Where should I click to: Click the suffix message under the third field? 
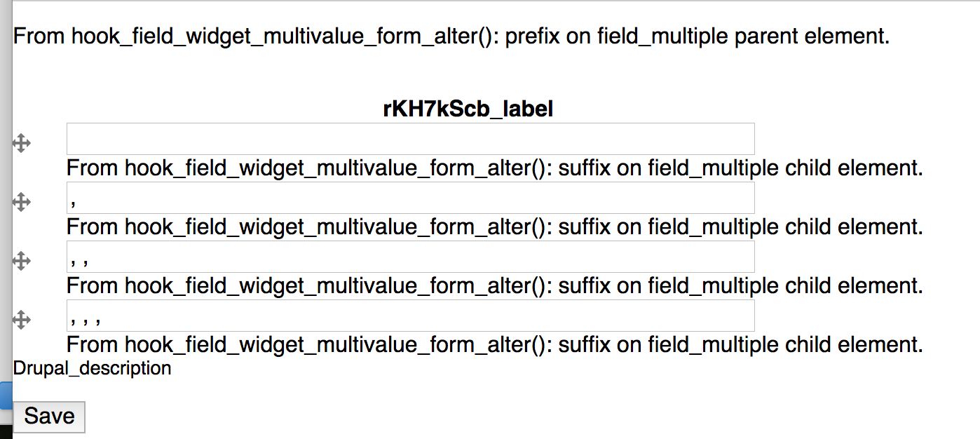point(494,286)
